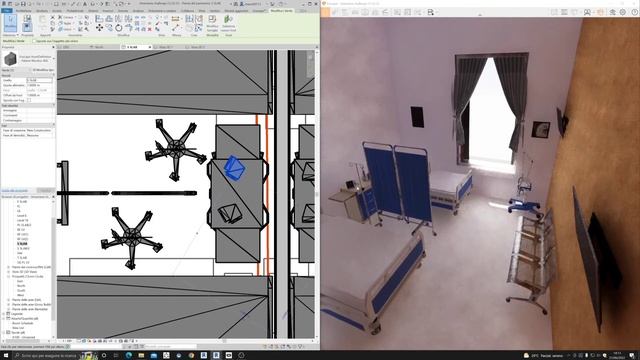The width and height of the screenshot is (640, 360).
Task: Switch to Gestisci ribbon tab
Action: click(215, 11)
